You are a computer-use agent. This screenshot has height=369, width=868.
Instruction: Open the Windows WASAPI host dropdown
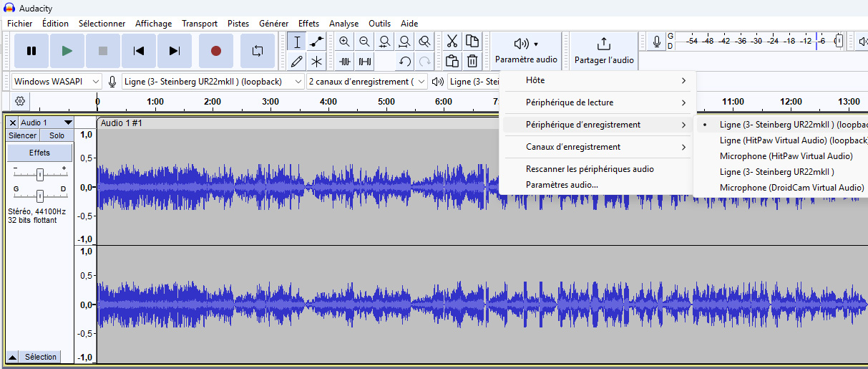click(x=57, y=82)
